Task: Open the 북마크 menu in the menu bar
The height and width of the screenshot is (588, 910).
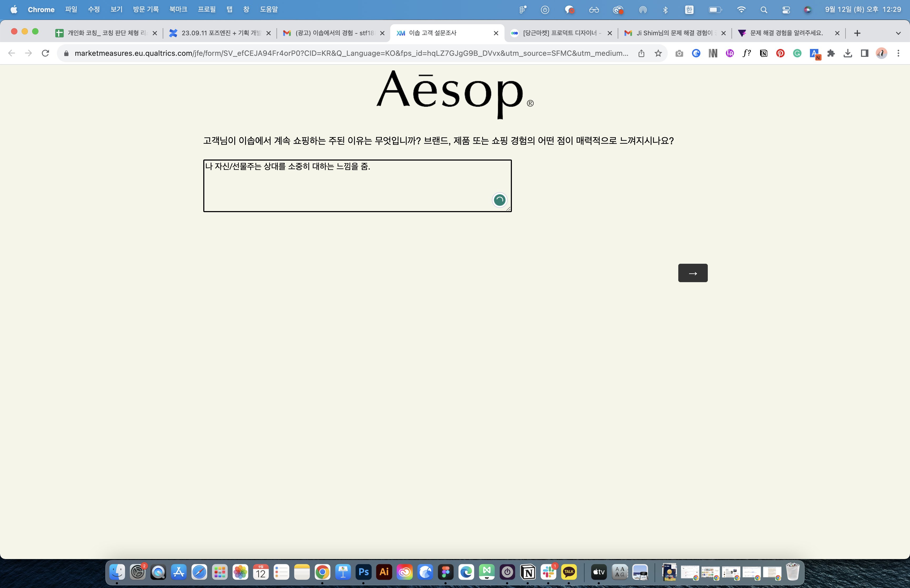Action: (178, 9)
